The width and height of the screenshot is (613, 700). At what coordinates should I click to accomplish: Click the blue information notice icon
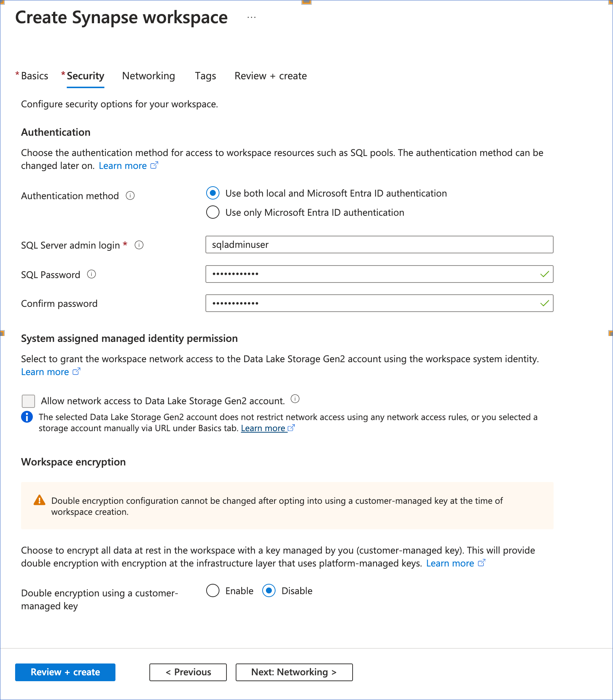pos(27,417)
